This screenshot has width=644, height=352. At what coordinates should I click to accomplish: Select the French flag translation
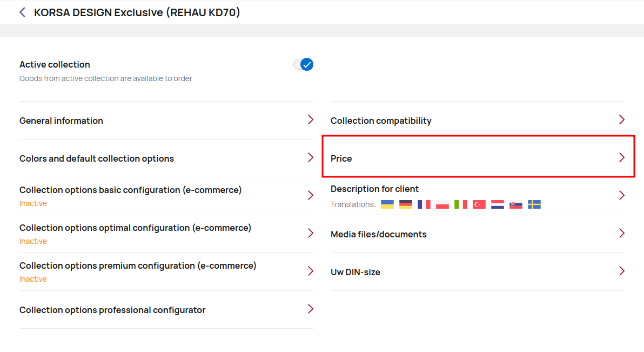[424, 204]
